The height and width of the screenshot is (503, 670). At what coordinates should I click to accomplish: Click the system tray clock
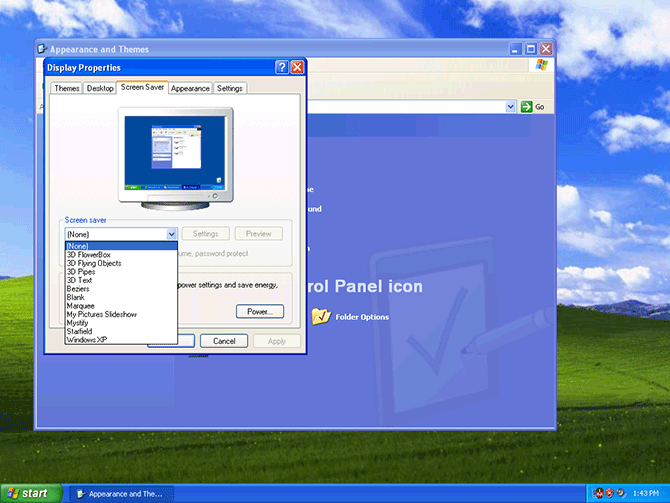point(645,494)
